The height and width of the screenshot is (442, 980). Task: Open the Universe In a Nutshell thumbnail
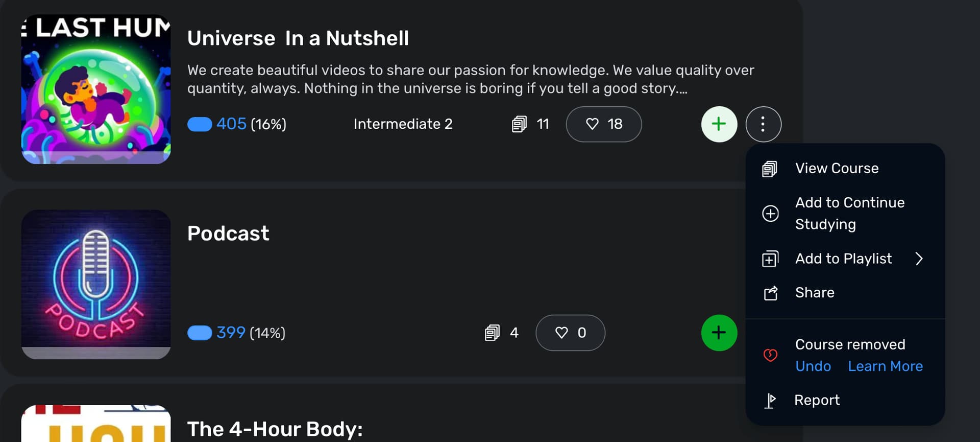tap(96, 89)
